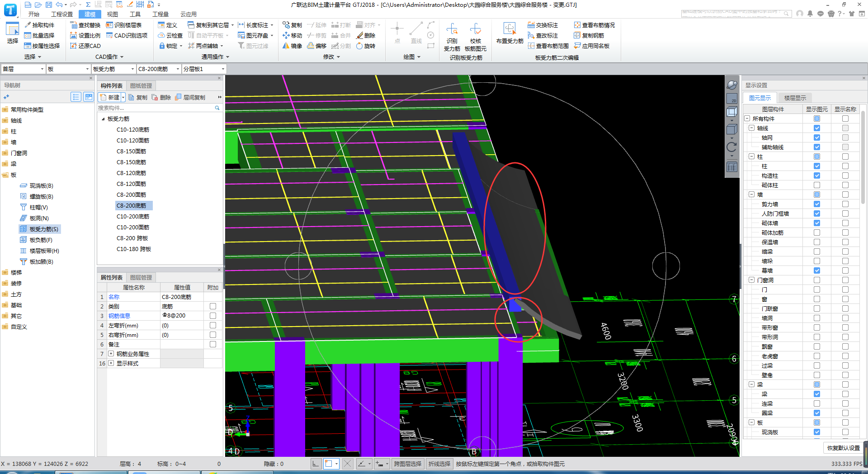Switch to 图纸管理 tab in component panel

tap(141, 85)
